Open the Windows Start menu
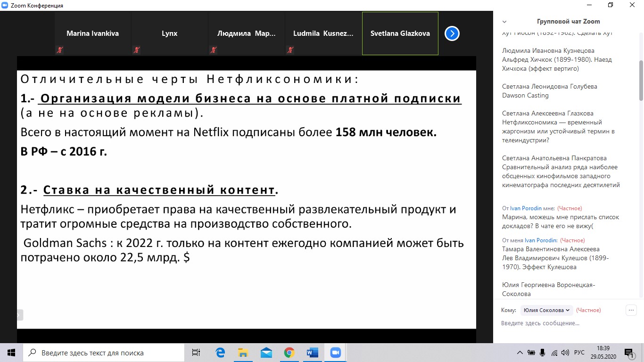 11,353
